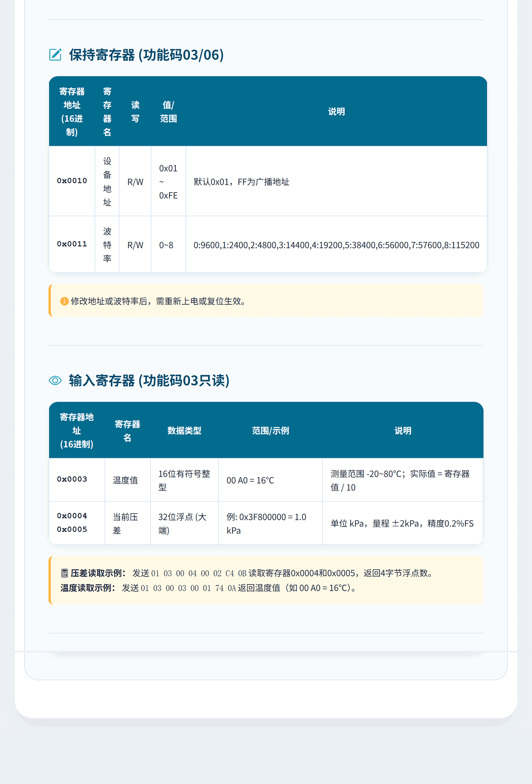The width and height of the screenshot is (532, 784).
Task: Click the range cell 0x01 ~ 0xFE
Action: [x=168, y=182]
